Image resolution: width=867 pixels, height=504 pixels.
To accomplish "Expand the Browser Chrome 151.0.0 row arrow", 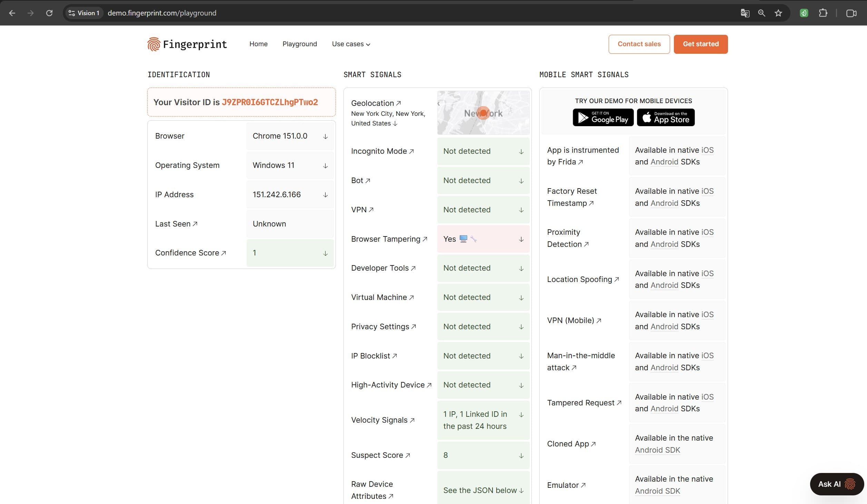I will tap(325, 137).
